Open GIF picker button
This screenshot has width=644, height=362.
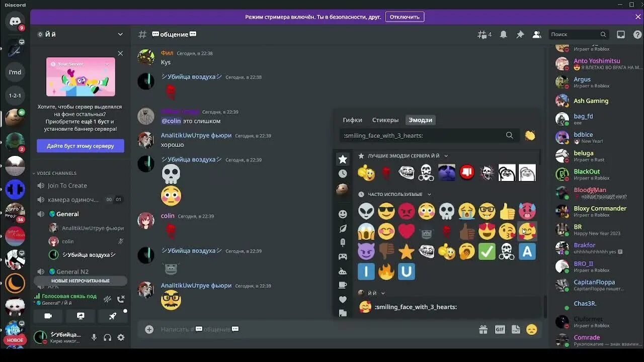[x=500, y=329]
